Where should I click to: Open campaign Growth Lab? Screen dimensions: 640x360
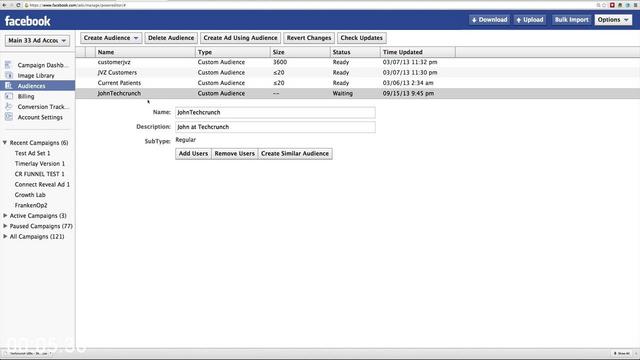coord(30,195)
